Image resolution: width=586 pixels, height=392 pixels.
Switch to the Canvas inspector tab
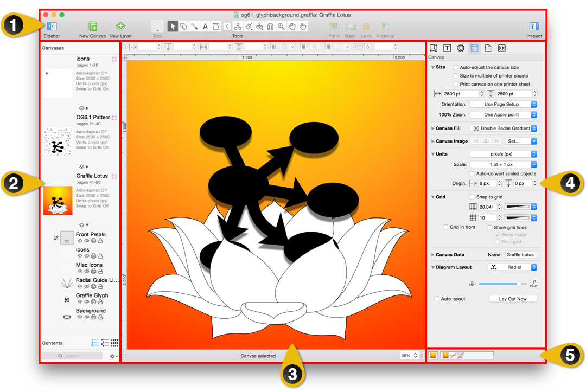(x=474, y=48)
